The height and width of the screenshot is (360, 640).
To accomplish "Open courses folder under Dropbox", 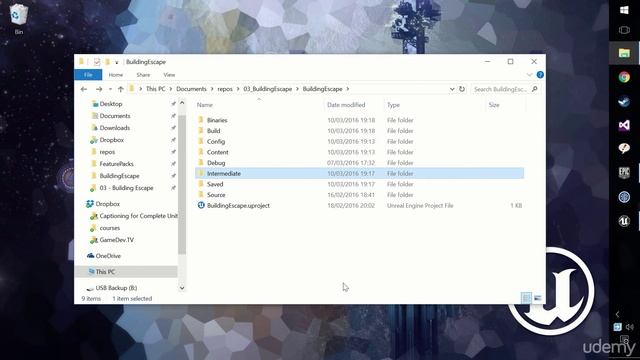I will [109, 228].
